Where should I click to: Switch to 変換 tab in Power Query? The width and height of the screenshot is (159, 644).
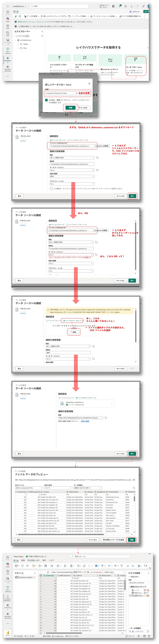pyautogui.click(x=23, y=560)
